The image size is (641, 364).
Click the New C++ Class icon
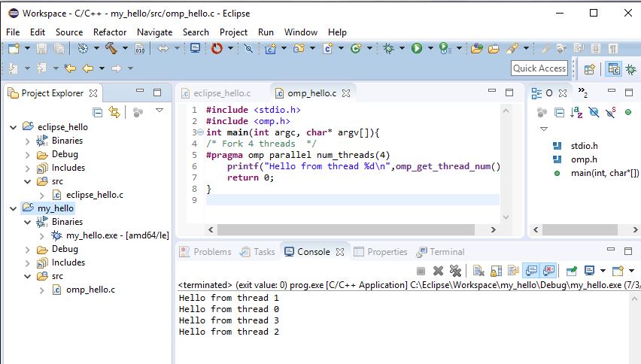(x=356, y=49)
